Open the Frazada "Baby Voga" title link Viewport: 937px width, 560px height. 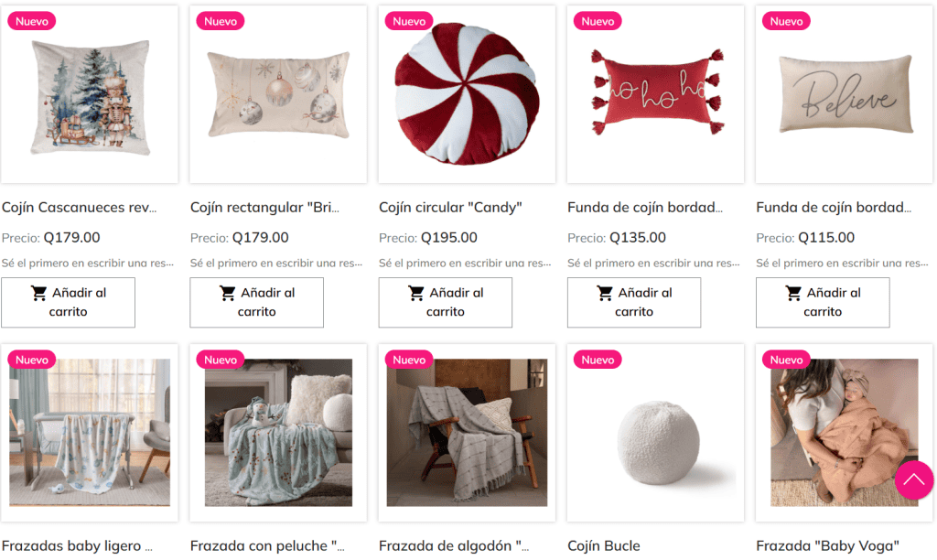827,545
